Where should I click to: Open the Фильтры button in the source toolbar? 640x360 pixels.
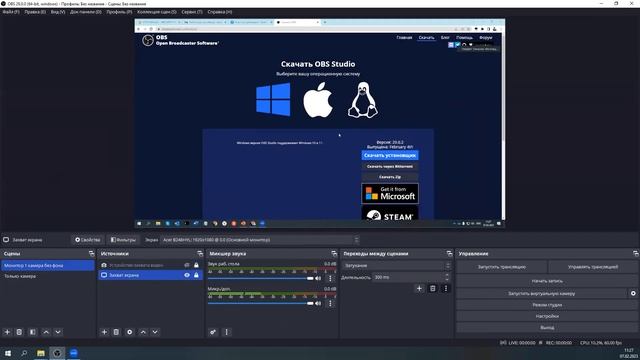(123, 240)
